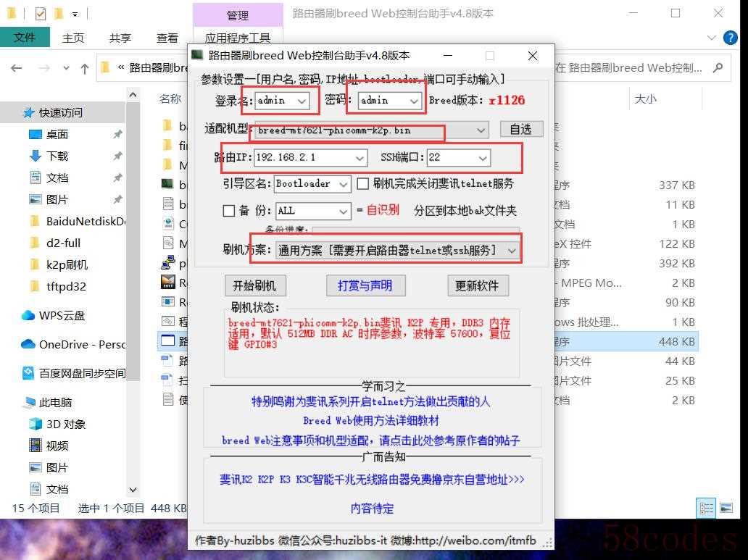Viewport: 748px width, 560px height.
Task: Click the explorer search magnifier icon
Action: click(x=718, y=68)
